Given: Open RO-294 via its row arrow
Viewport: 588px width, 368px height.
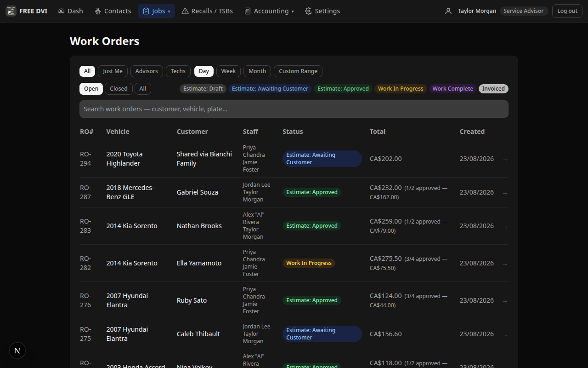Looking at the screenshot, I should (505, 159).
